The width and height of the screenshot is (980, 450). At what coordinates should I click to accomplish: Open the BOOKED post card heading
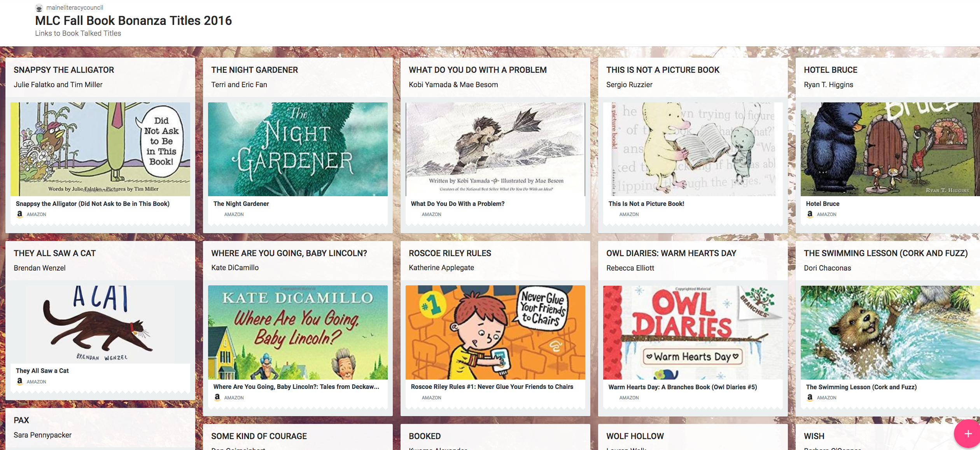coord(425,436)
